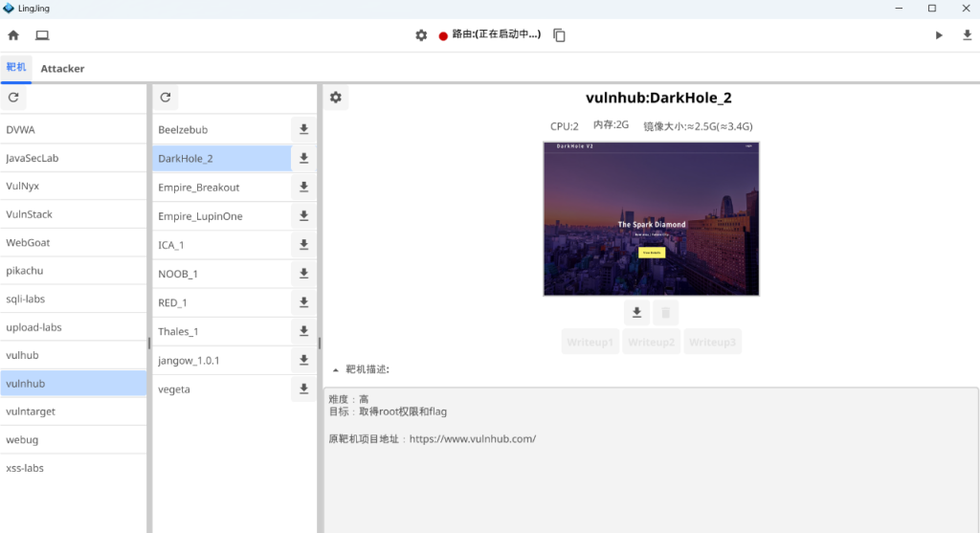Open Writeup1 button

coord(590,342)
